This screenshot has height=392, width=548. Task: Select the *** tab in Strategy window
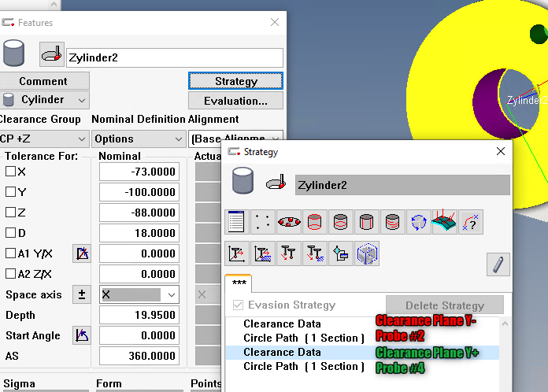(x=239, y=283)
